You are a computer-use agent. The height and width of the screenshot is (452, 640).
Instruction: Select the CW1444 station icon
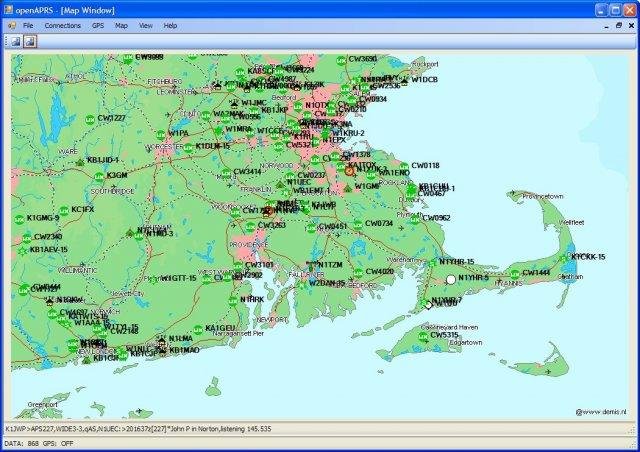[x=515, y=274]
